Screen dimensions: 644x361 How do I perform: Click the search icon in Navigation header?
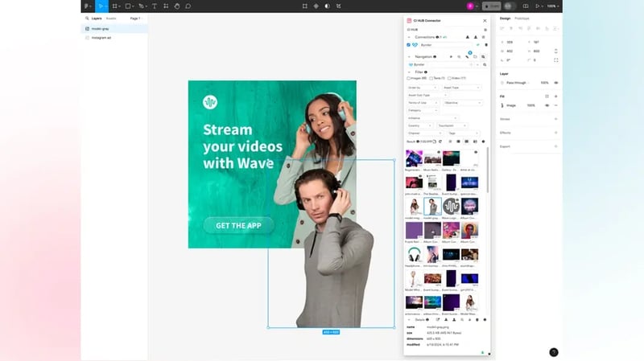tap(483, 57)
